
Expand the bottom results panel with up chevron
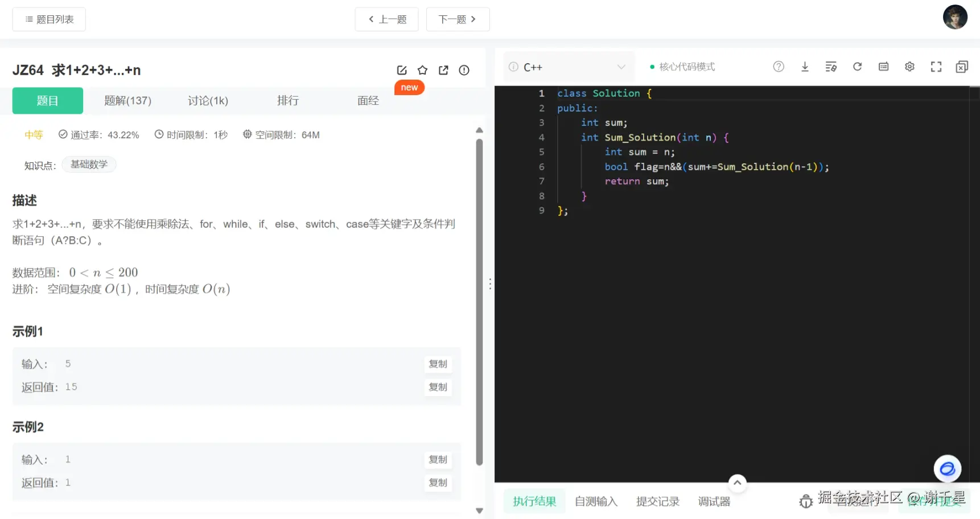pyautogui.click(x=737, y=483)
